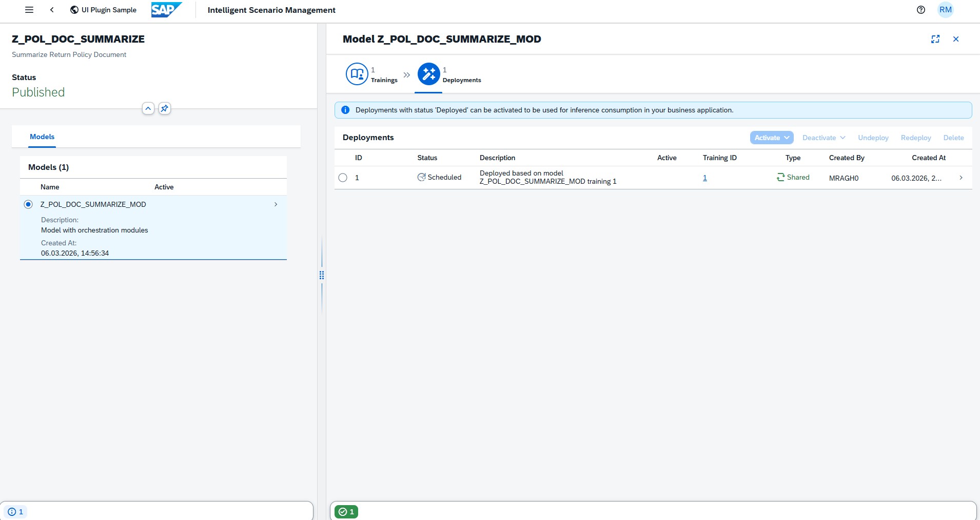The height and width of the screenshot is (520, 980).
Task: Navigate into model row with chevron
Action: (x=276, y=204)
